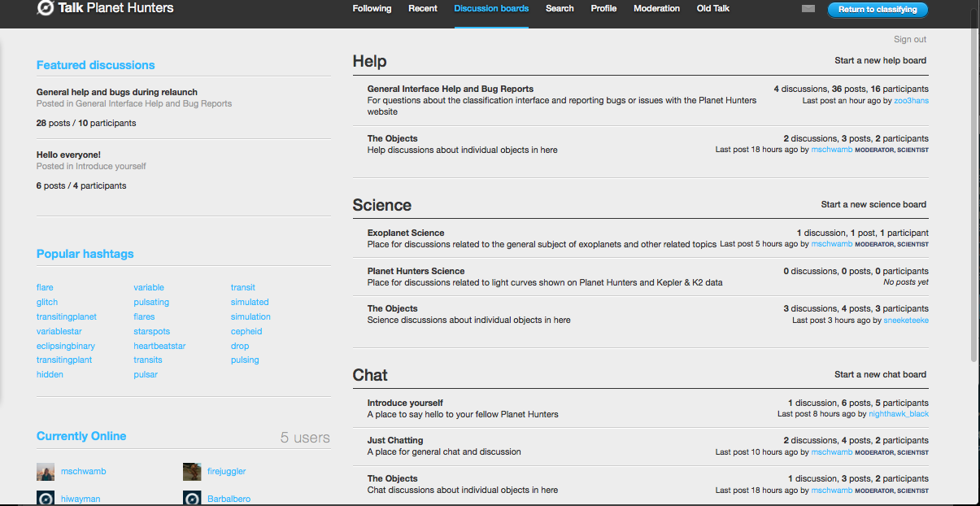Click mschwamb's avatar under Currently Online
The height and width of the screenshot is (506, 980).
tap(46, 471)
